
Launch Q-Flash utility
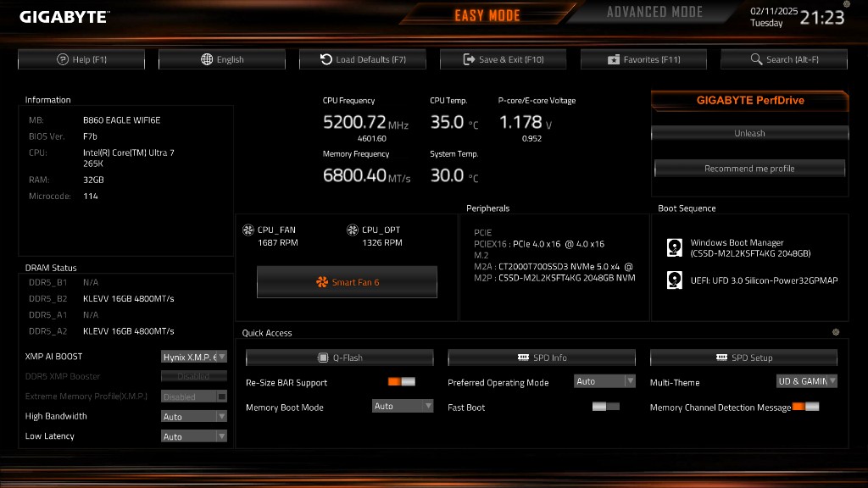pos(339,358)
